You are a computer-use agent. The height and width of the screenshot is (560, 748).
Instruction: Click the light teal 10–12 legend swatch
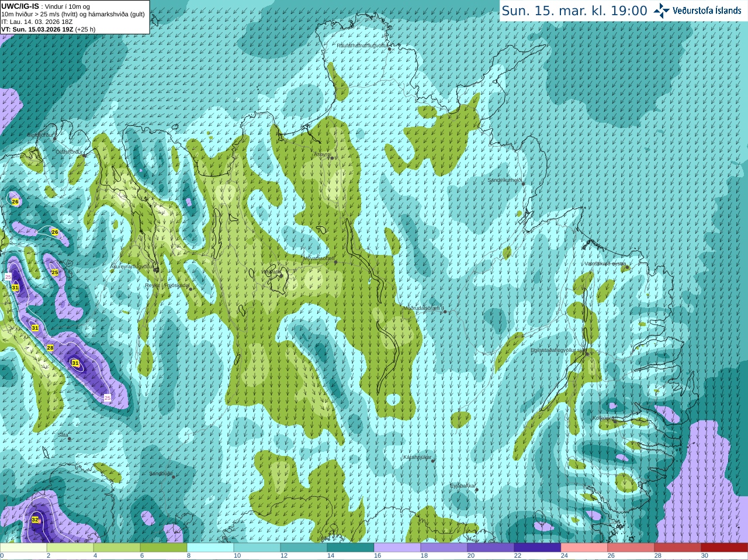click(257, 548)
